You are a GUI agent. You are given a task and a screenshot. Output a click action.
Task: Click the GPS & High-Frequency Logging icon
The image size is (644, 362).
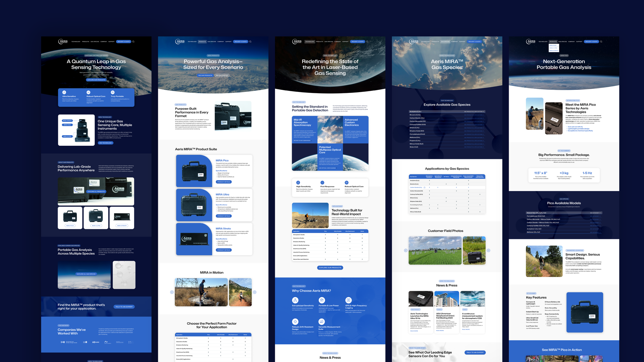(x=349, y=300)
